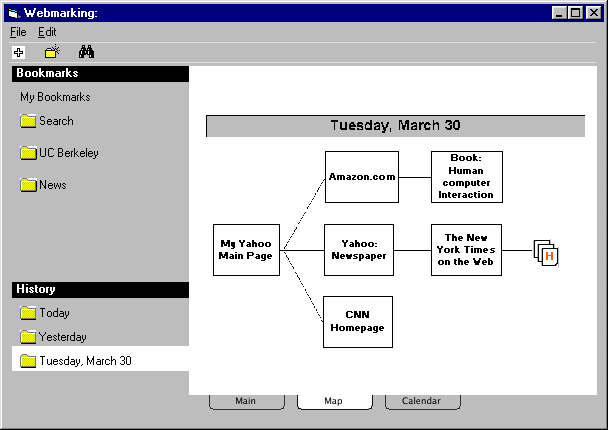Open the stacked pages H icon
Viewport: 608px width, 430px height.
pos(546,253)
